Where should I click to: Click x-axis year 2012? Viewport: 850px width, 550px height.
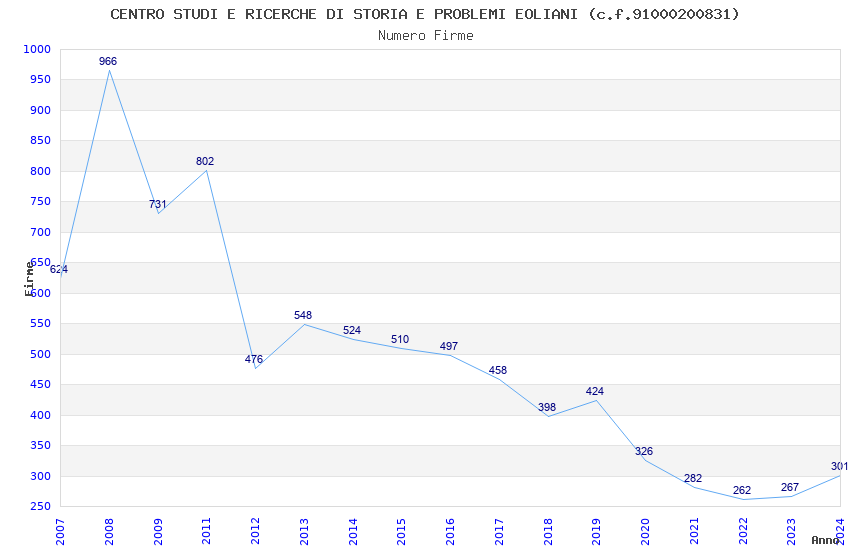[255, 532]
